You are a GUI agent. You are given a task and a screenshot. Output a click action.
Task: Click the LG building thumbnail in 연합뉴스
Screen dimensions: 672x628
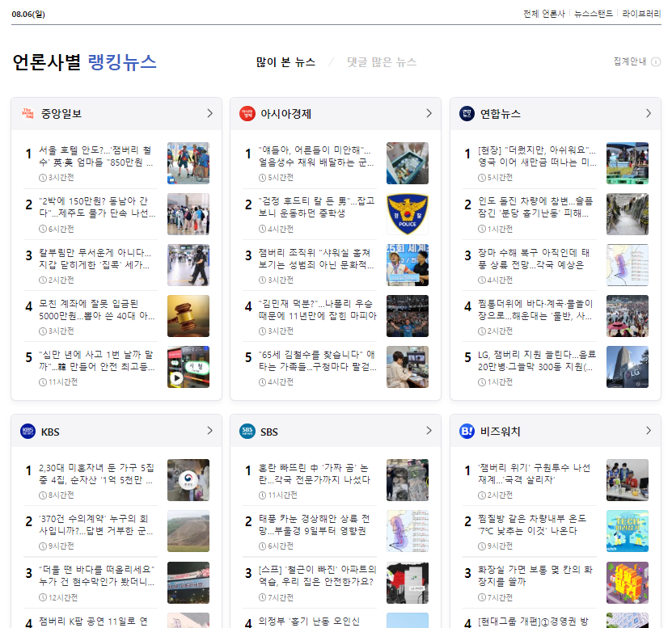tap(628, 367)
